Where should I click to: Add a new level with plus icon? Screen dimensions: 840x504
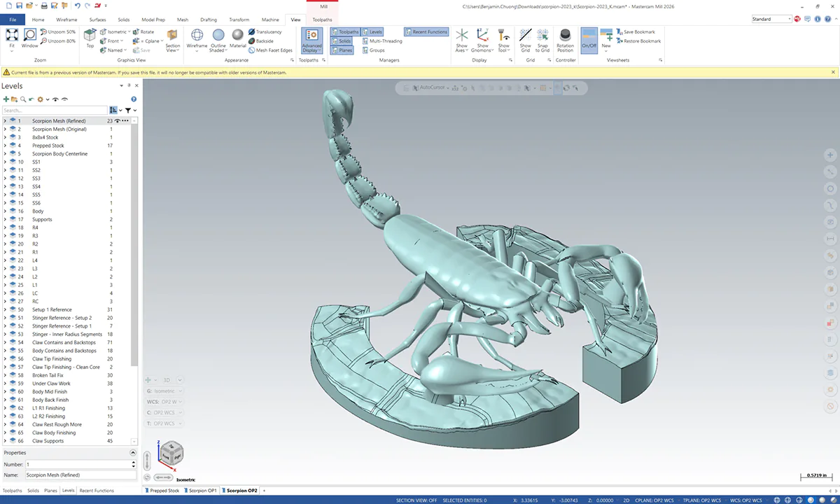point(6,100)
